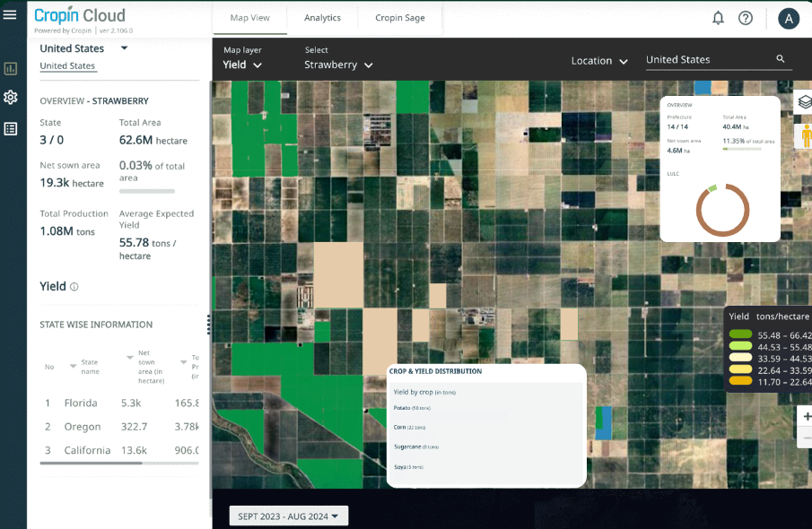Click the search magnifier icon

click(x=781, y=59)
